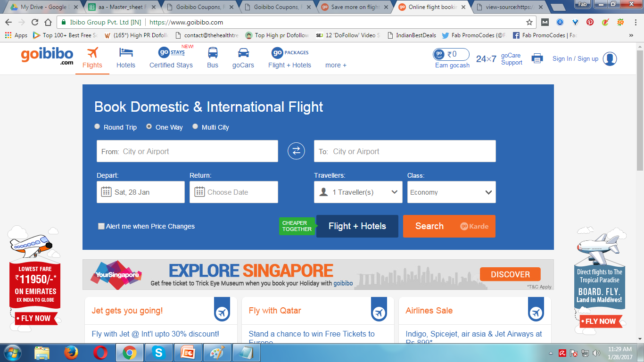Open 24×7 goCare Support

tap(499, 59)
